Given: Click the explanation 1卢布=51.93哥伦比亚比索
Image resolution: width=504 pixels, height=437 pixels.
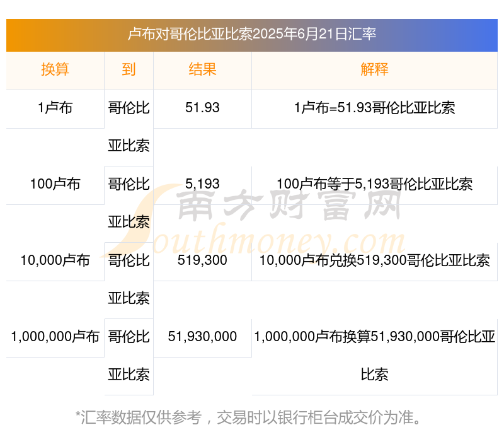Looking at the screenshot, I should (x=374, y=107).
